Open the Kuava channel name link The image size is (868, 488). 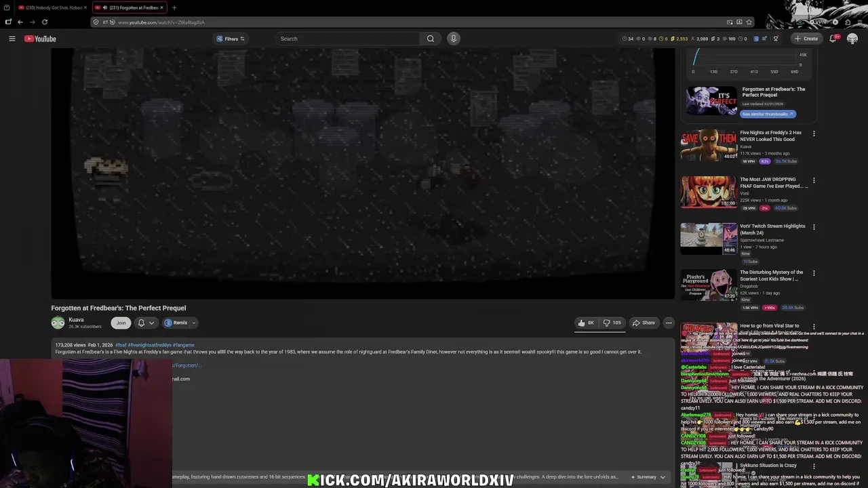[76, 320]
